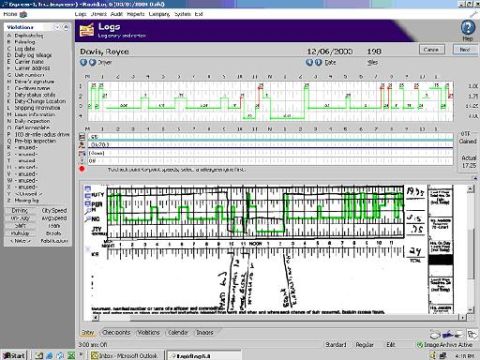Select the second image tool icon

[88, 196]
